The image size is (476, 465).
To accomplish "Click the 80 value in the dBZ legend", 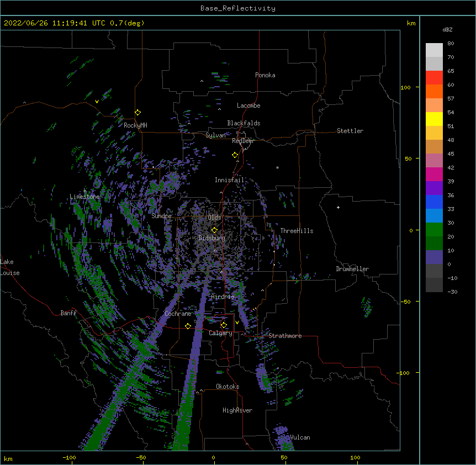I will [451, 44].
